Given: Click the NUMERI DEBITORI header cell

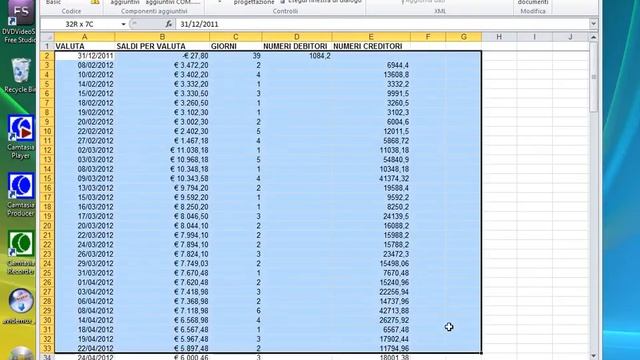Looking at the screenshot, I should point(297,46).
